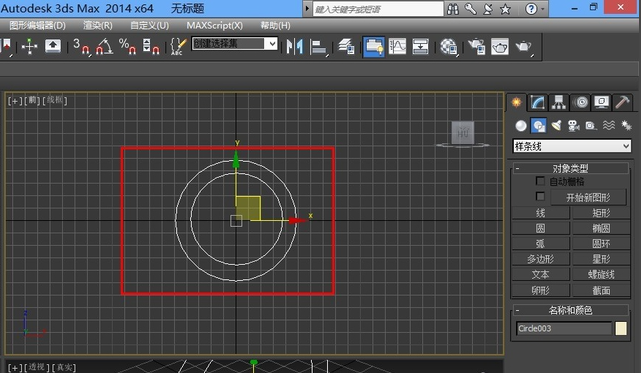Viewport: 641px width, 373px height.
Task: Open the 样条线 shape type dropdown
Action: click(x=572, y=146)
